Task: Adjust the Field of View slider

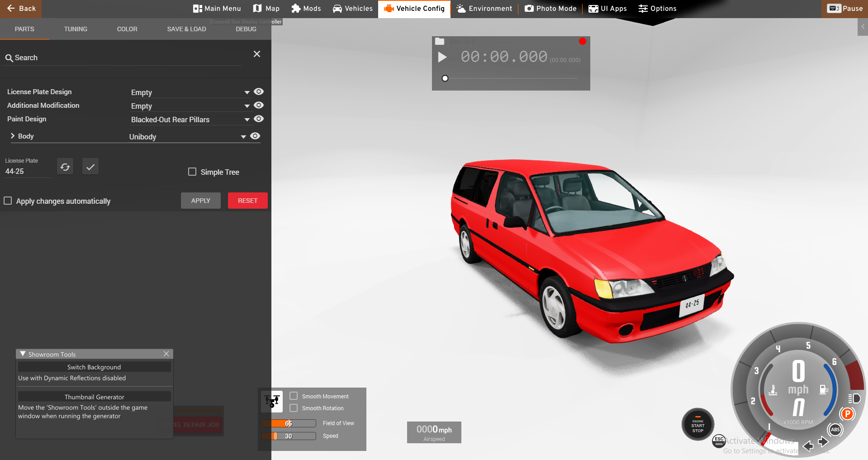Action: click(289, 423)
